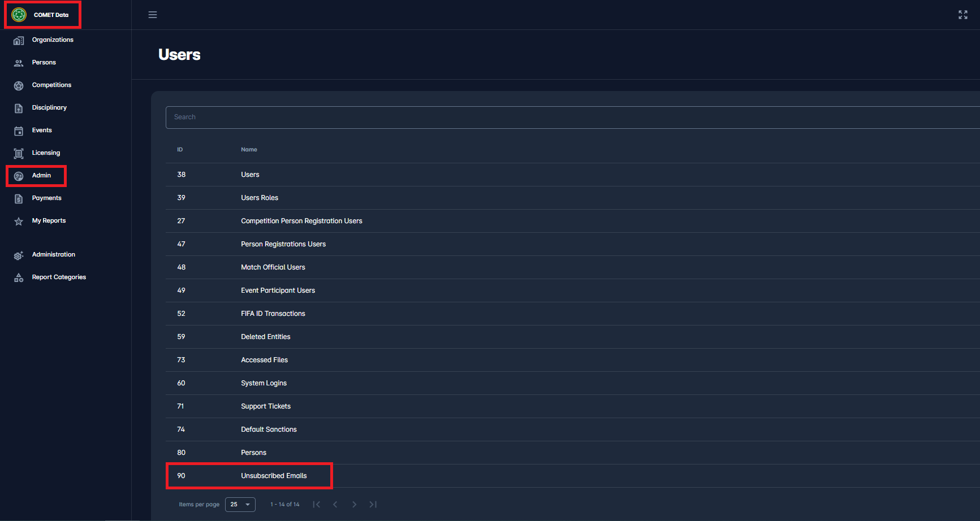The height and width of the screenshot is (521, 980).
Task: Open the Unsubscribed Emails report
Action: click(274, 476)
